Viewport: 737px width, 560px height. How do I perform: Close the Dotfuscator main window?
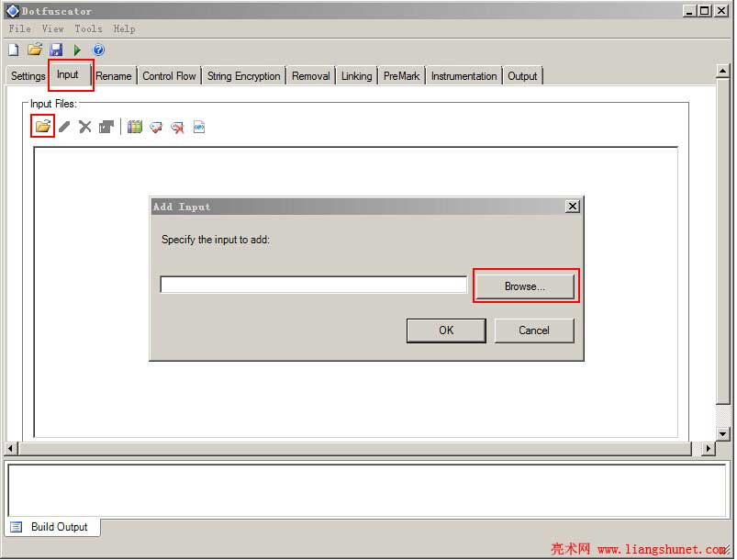click(x=721, y=11)
